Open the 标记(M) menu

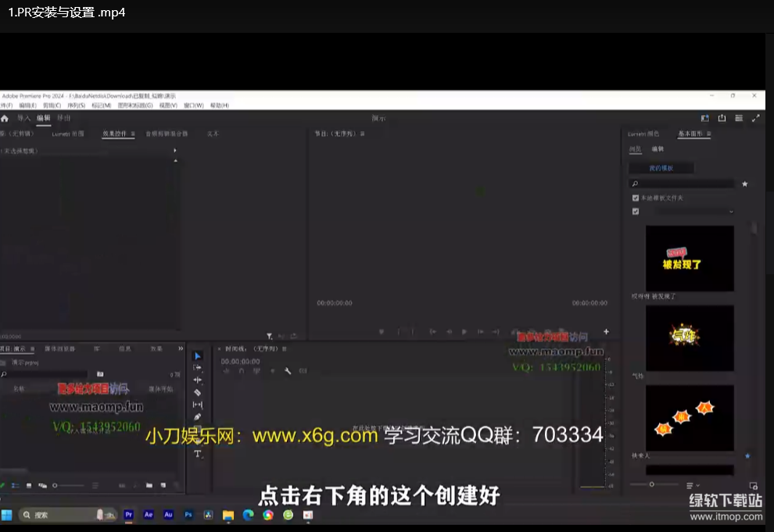tap(101, 105)
